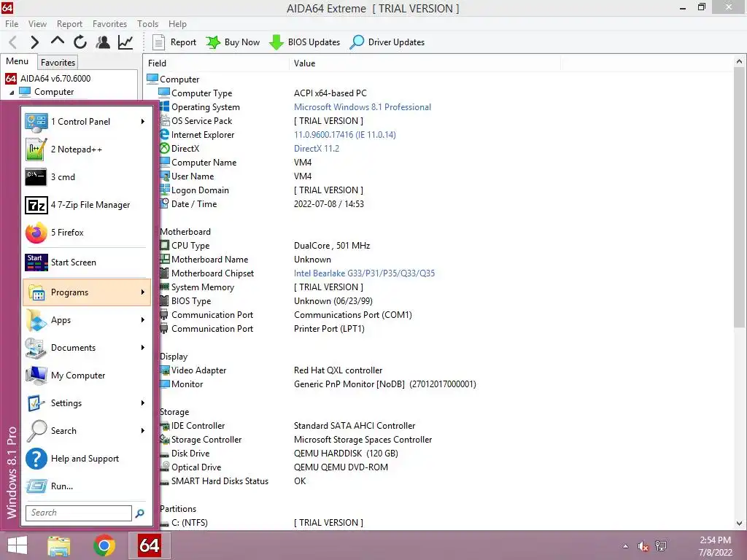
Task: Click the Value column header
Action: click(424, 63)
